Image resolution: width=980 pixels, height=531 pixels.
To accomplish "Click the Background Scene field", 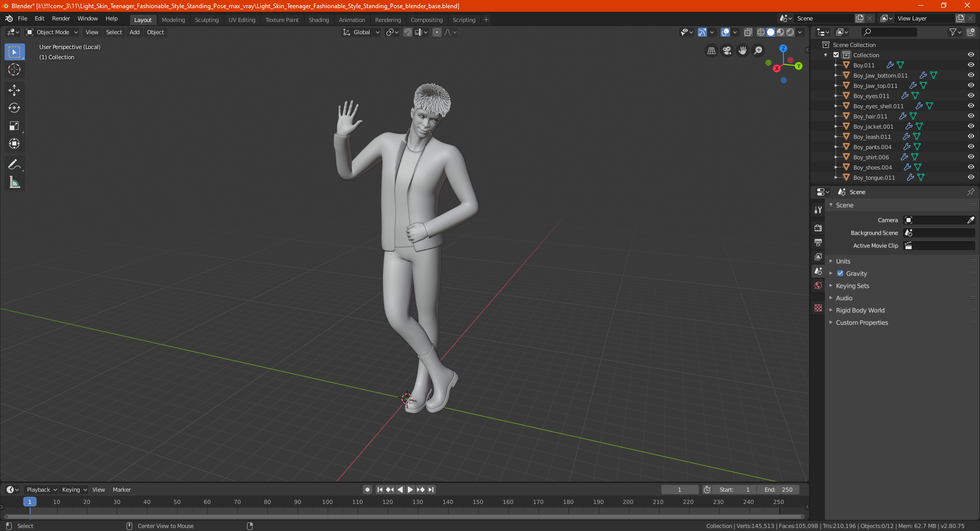I will (x=939, y=233).
